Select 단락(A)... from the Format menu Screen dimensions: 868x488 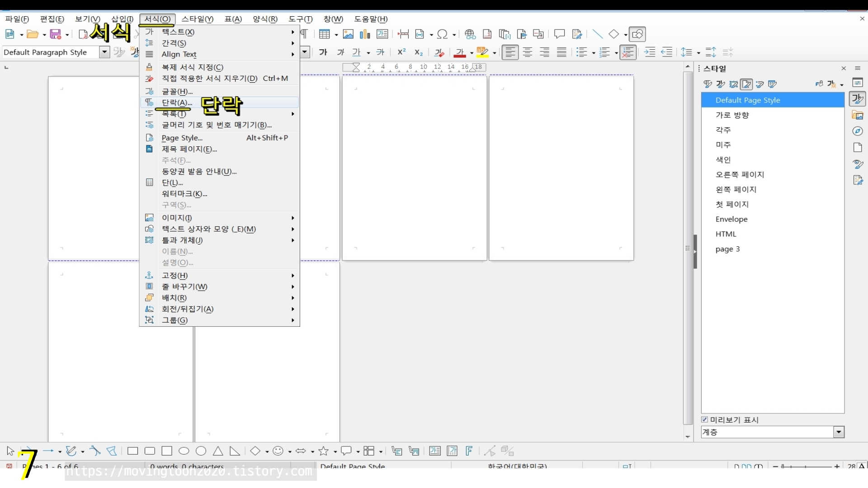(220, 103)
